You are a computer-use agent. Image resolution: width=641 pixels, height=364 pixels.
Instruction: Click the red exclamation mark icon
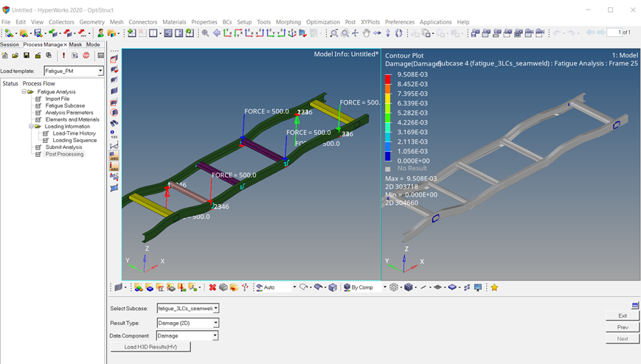63,56
